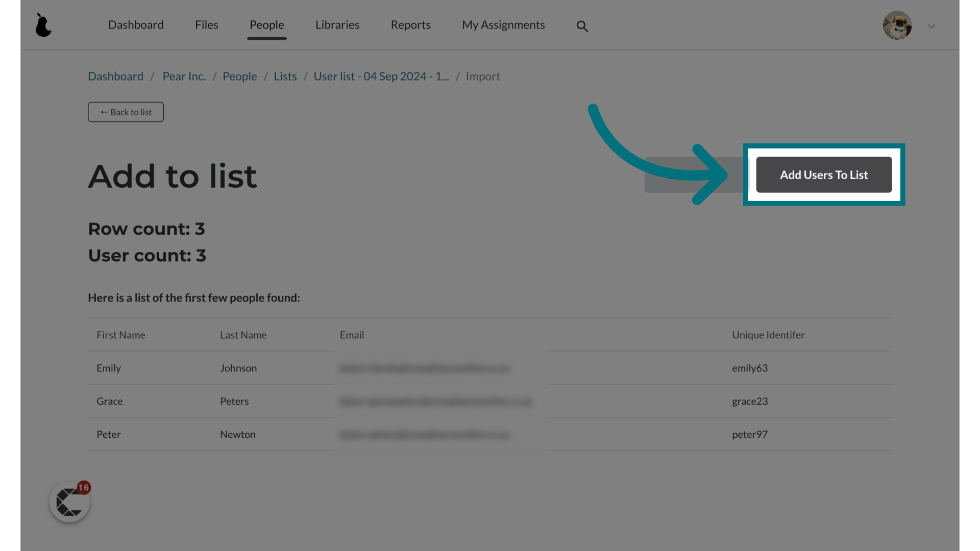
Task: Click the notification badge icon
Action: (83, 488)
